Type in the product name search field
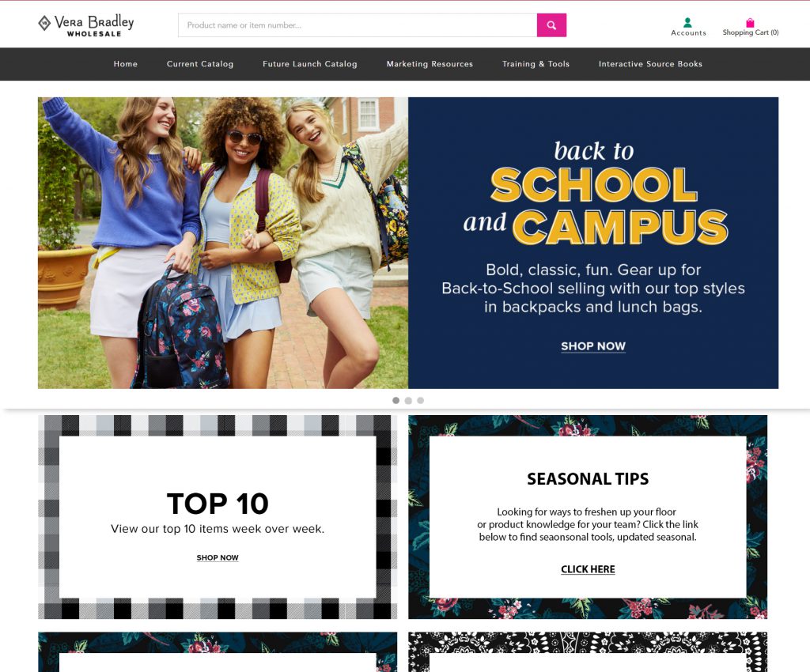 (358, 25)
